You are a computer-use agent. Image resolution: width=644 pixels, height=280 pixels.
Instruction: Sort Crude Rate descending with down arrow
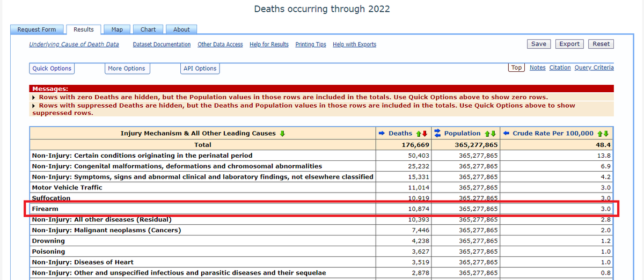pyautogui.click(x=606, y=134)
